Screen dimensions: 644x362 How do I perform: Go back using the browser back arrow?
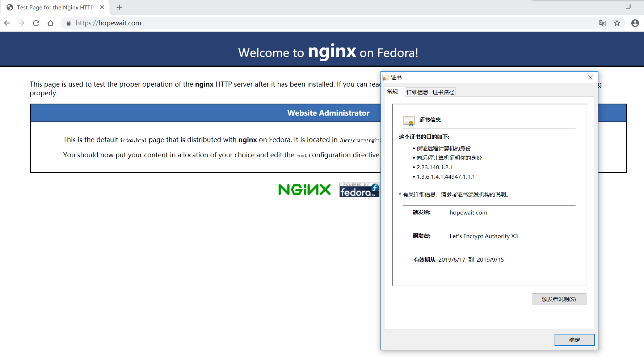pyautogui.click(x=7, y=23)
